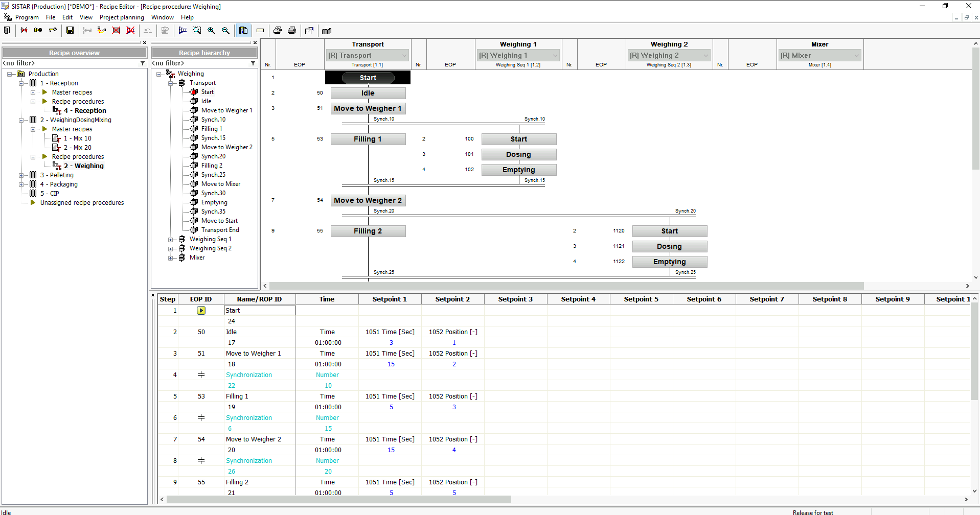Open the [R] Transport dropdown
980x515 pixels.
(404, 55)
